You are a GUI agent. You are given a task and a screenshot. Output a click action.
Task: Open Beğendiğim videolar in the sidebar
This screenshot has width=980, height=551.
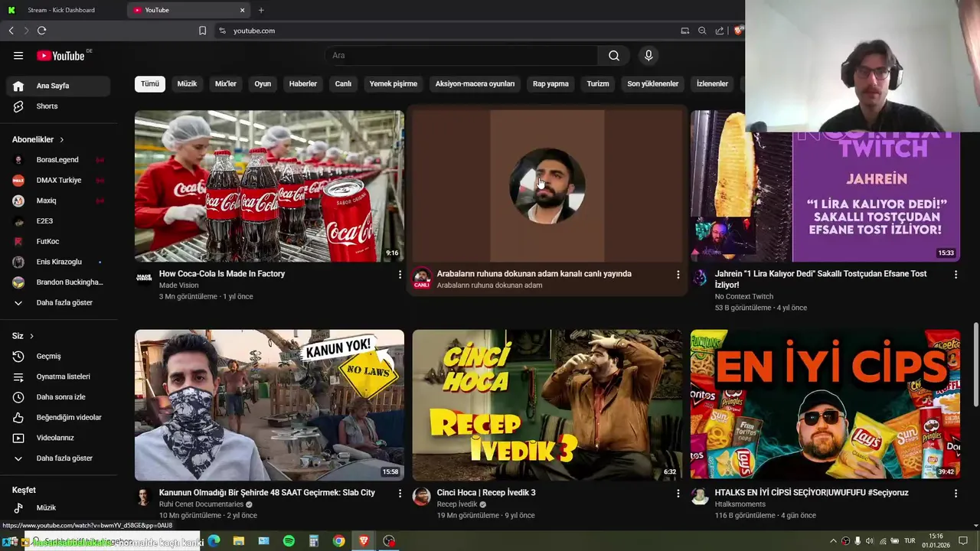pos(58,417)
